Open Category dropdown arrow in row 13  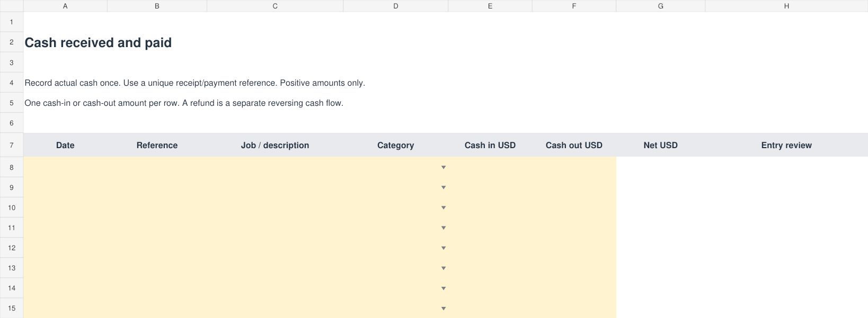[x=444, y=268]
